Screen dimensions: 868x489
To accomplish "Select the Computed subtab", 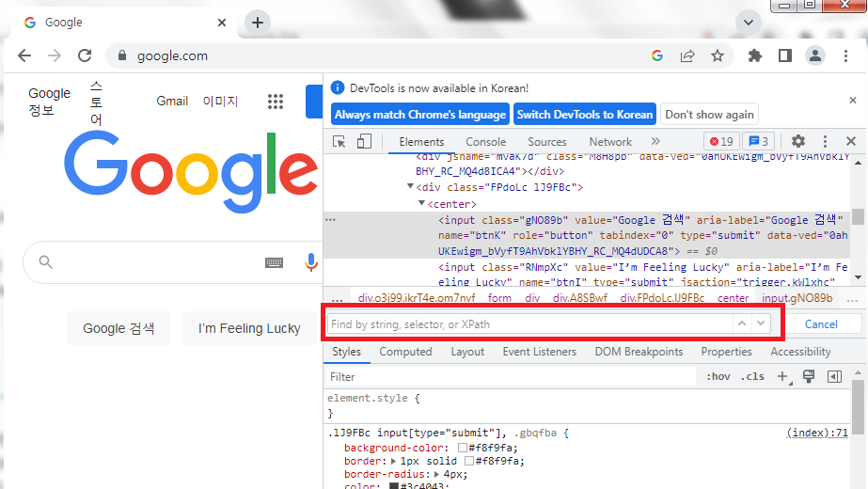I will [405, 352].
